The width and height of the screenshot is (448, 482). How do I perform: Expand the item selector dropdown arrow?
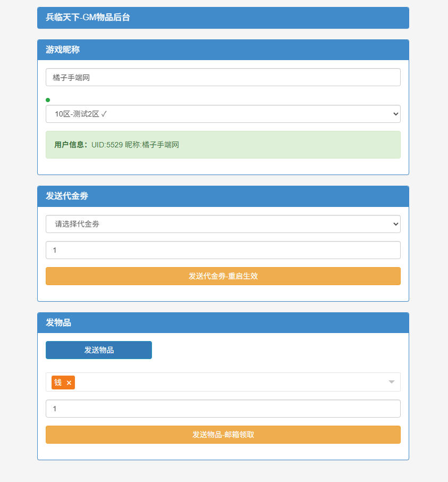click(x=392, y=382)
